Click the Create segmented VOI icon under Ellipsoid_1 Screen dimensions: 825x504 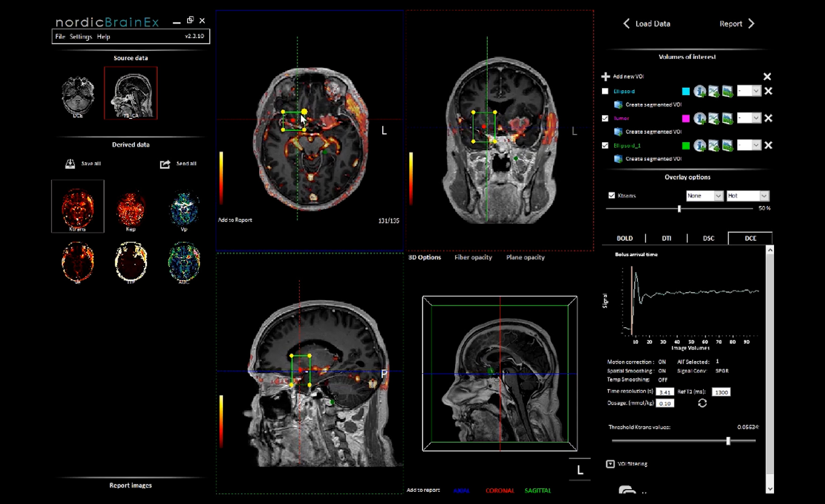coord(618,159)
